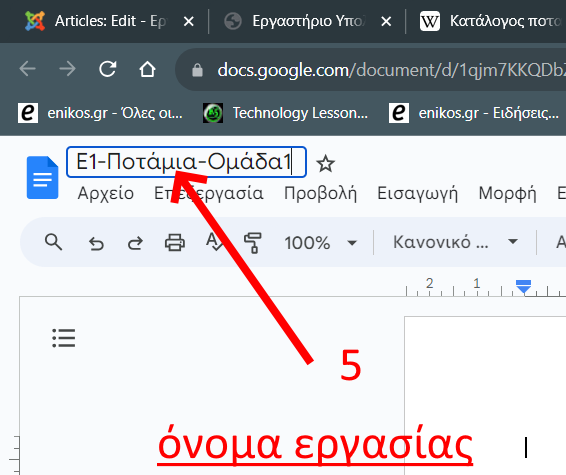Image resolution: width=566 pixels, height=475 pixels.
Task: Click the blue indent marker on ruler
Action: (523, 286)
